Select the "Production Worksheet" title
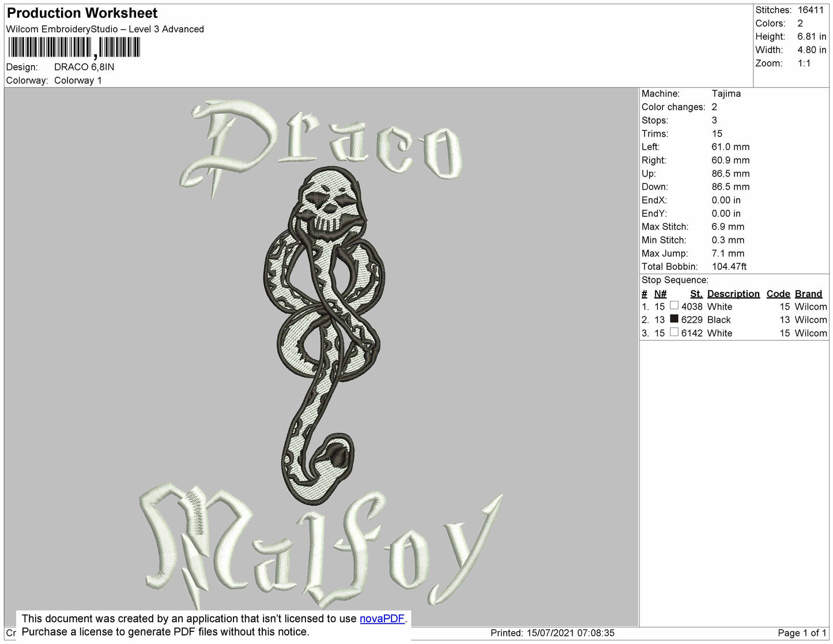833x644 pixels. point(82,13)
